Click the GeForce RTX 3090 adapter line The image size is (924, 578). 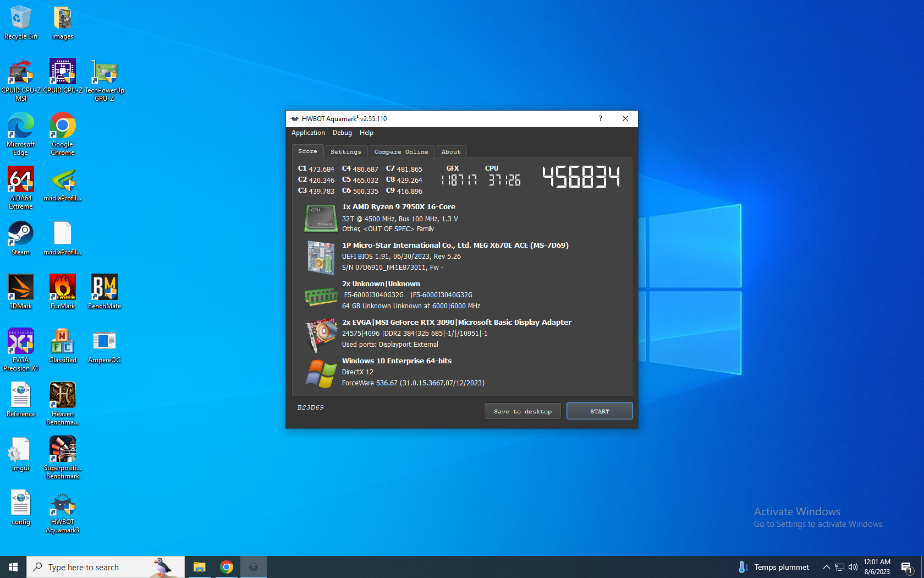(457, 323)
